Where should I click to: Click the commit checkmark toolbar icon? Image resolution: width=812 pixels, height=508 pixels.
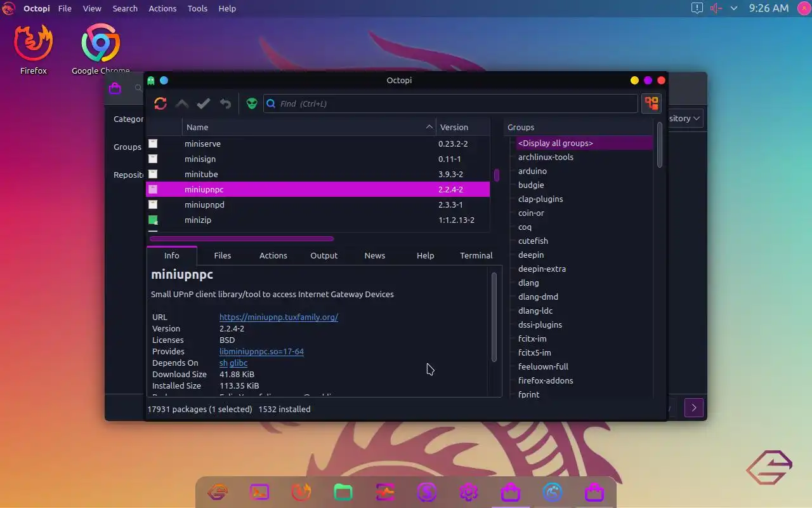click(204, 104)
